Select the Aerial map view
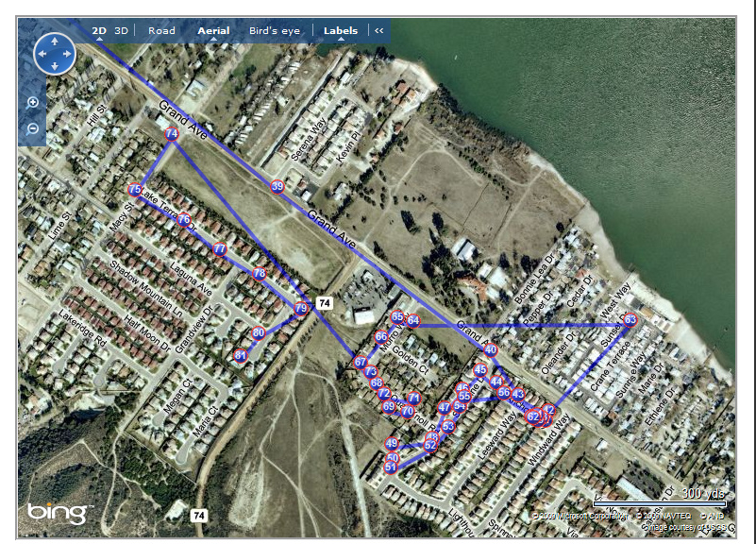 click(x=213, y=31)
